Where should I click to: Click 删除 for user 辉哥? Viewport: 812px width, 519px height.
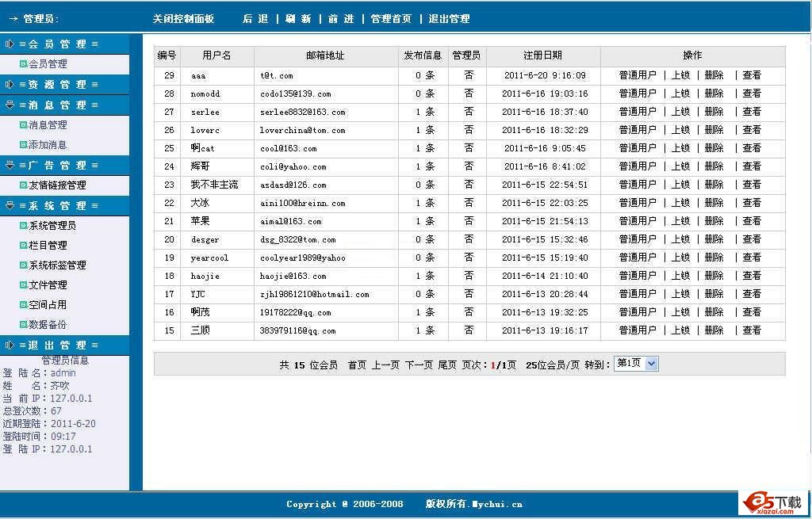tap(714, 166)
